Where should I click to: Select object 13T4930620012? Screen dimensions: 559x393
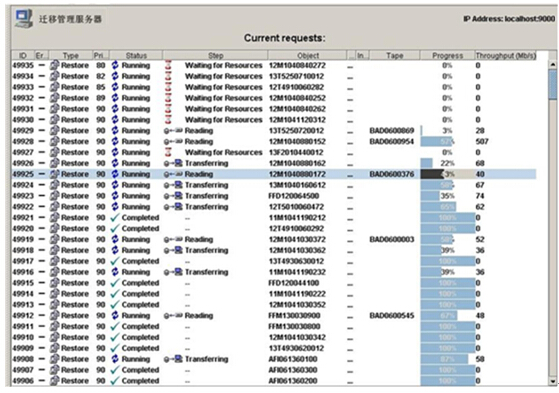coord(296,348)
